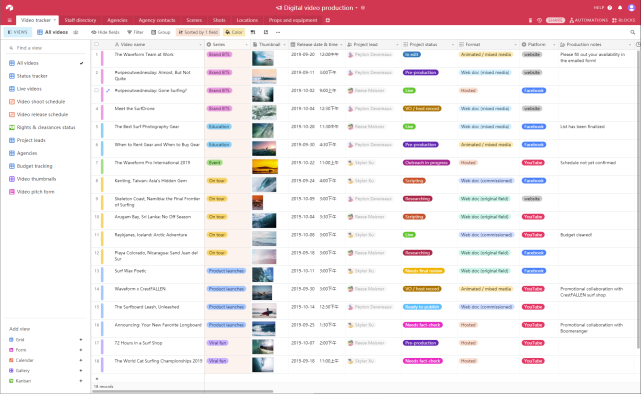Add a Grid view with plus
641x394 pixels.
81,340
